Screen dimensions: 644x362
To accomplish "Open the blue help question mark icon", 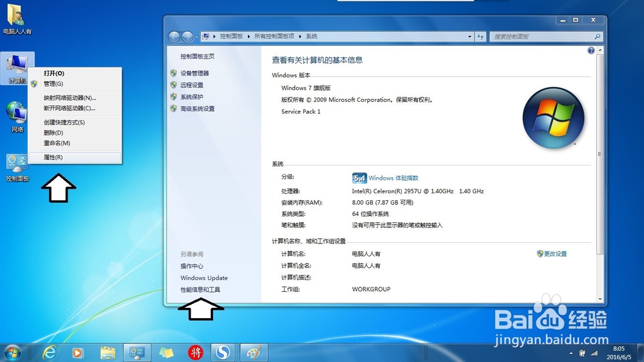I will point(591,50).
